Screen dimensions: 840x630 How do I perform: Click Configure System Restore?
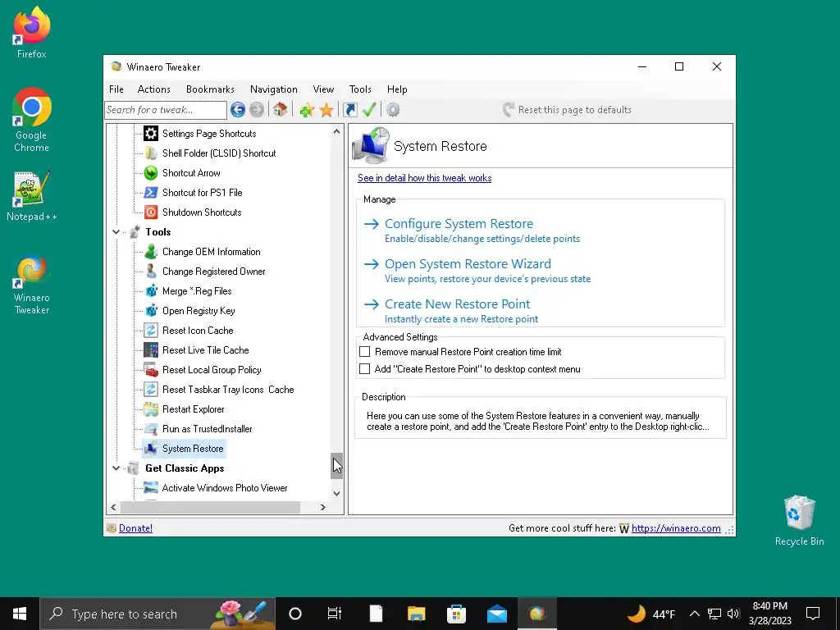click(x=459, y=224)
